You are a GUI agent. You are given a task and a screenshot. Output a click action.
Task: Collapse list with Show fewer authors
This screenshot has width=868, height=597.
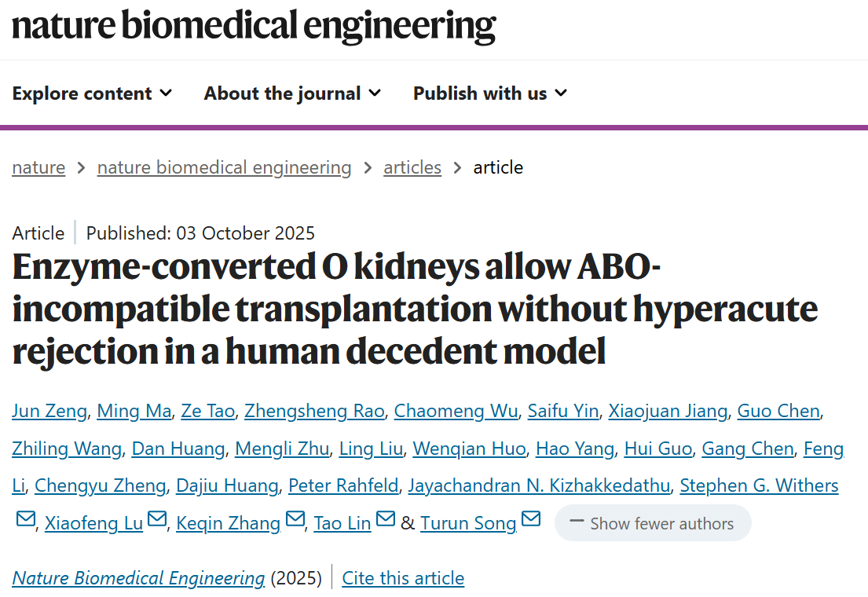click(x=652, y=523)
